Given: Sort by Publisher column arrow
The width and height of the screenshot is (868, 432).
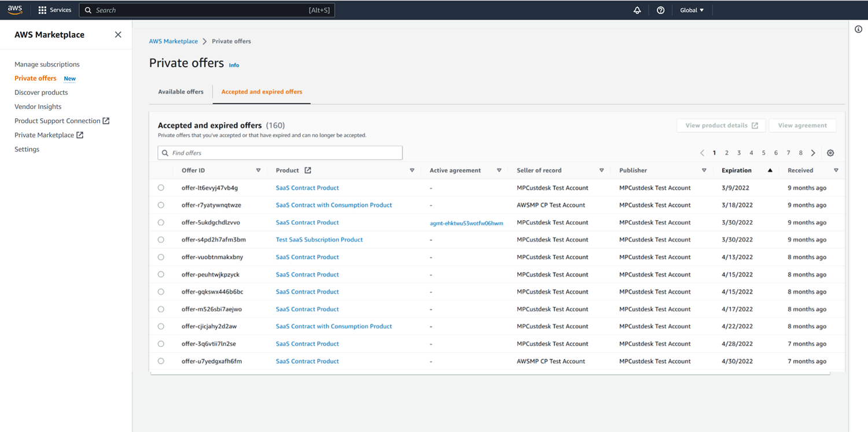Looking at the screenshot, I should click(x=704, y=170).
